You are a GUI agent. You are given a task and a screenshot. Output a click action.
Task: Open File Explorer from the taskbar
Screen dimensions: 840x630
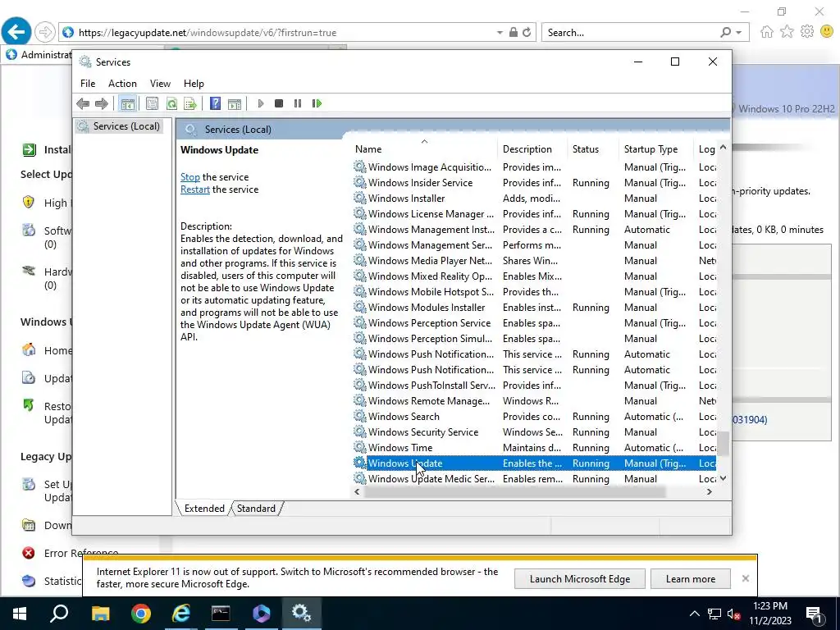(100, 614)
